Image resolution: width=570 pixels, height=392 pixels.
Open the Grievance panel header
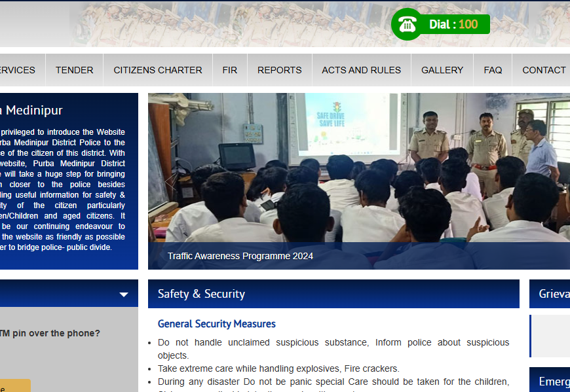[553, 294]
